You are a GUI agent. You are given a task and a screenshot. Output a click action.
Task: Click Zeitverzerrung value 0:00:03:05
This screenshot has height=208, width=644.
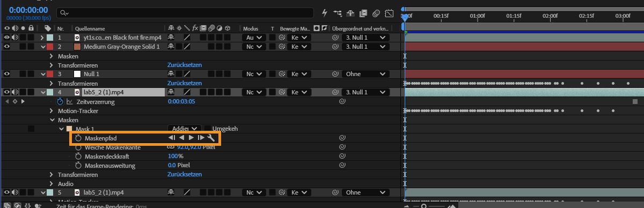pos(181,101)
